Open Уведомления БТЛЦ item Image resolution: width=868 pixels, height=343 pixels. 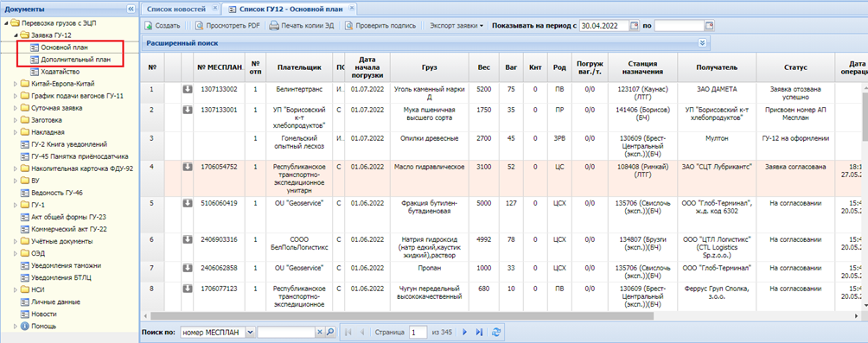coord(62,277)
